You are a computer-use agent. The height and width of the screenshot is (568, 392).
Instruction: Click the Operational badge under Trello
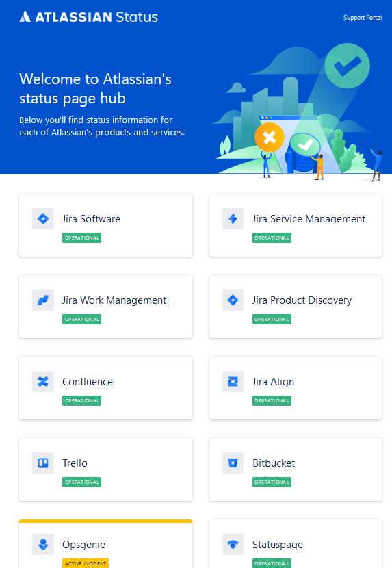81,482
